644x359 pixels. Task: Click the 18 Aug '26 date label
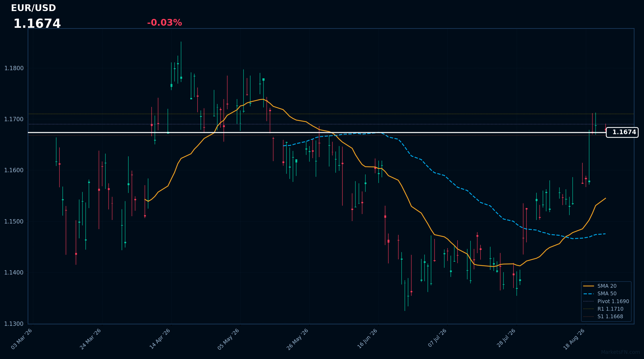point(574,339)
